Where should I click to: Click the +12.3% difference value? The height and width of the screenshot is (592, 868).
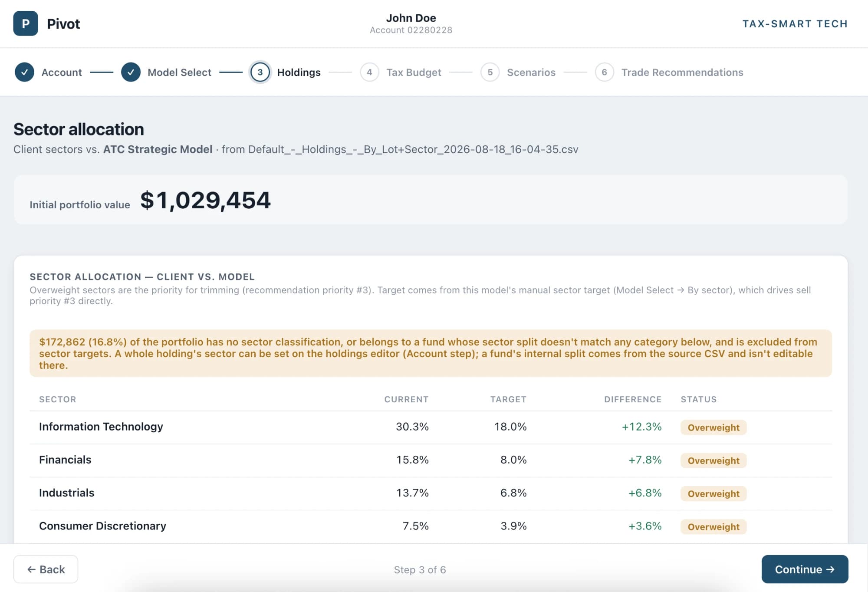click(641, 427)
